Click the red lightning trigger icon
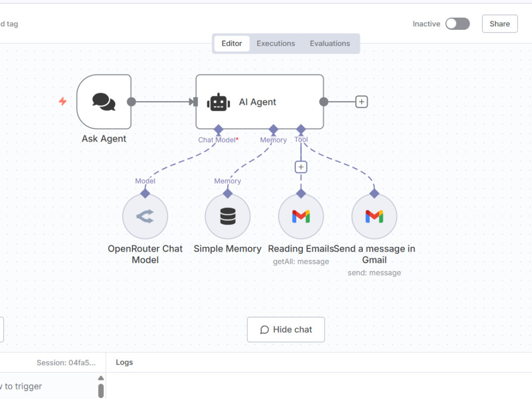Viewport: 532px width, 399px height. coord(62,101)
